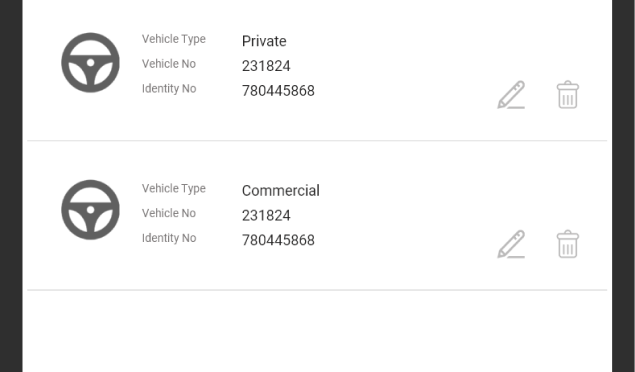Edit the Private vehicle entry with pencil icon

[511, 95]
